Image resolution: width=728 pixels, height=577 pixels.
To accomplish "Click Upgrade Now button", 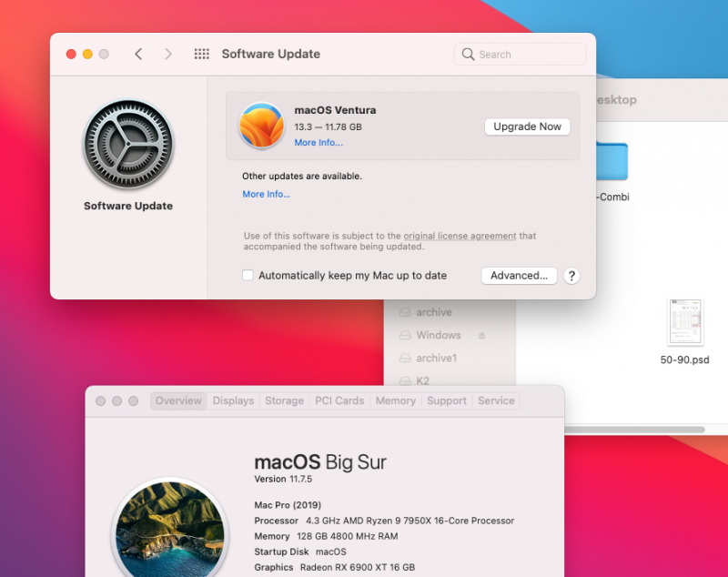I will (x=527, y=127).
